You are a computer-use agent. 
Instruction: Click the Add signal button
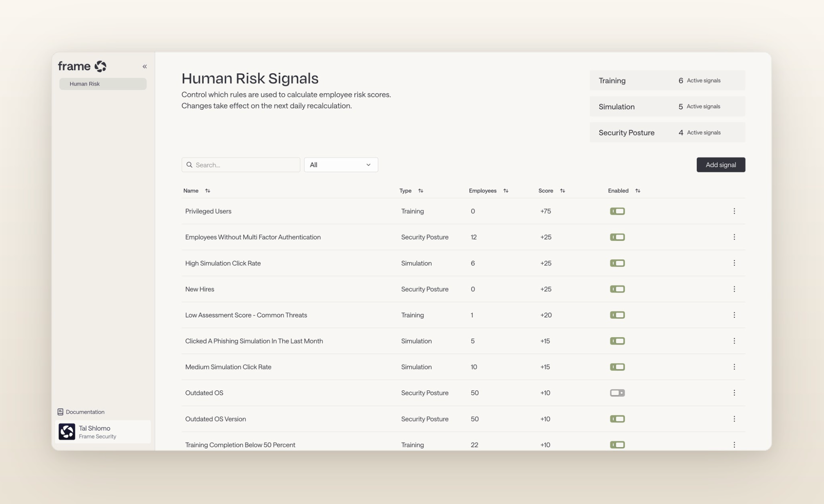point(720,165)
